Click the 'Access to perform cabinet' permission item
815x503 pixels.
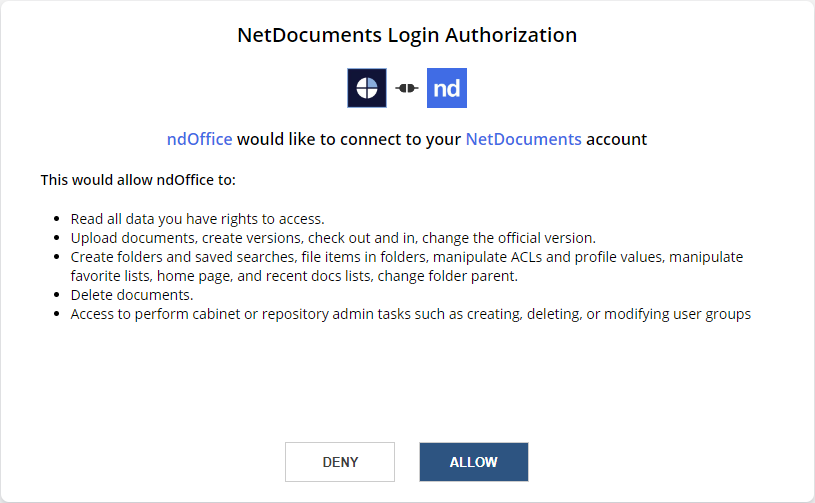(411, 314)
